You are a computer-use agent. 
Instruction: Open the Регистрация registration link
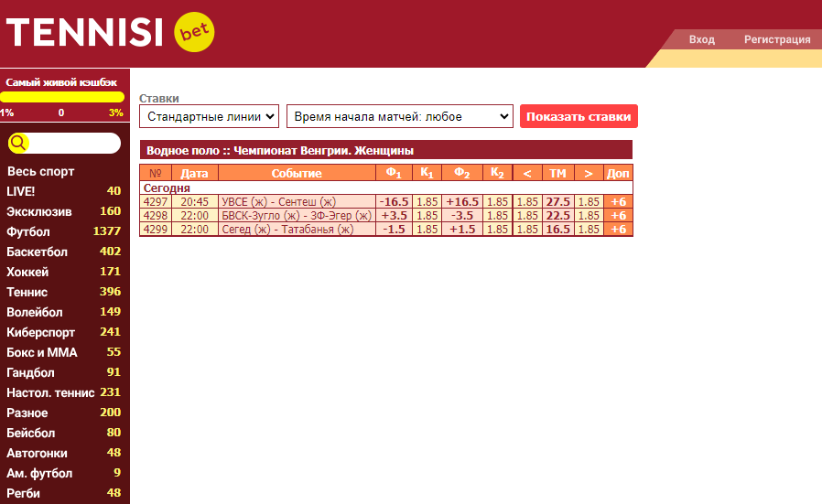(x=777, y=39)
